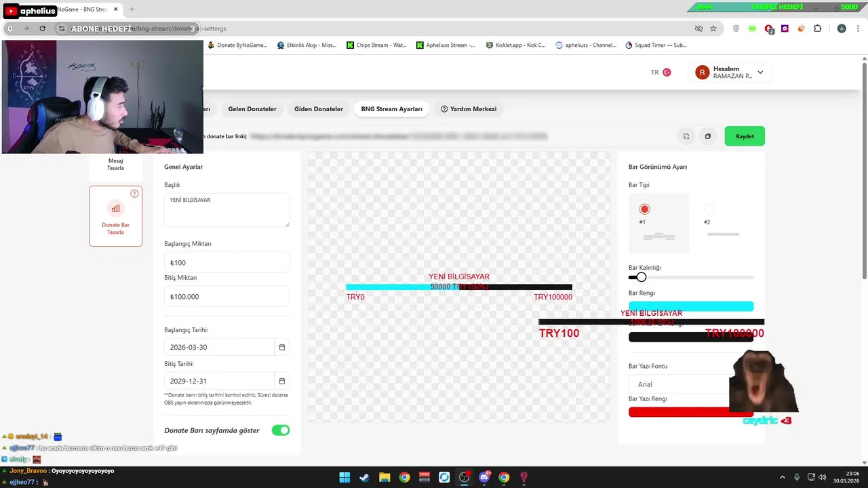The image size is (868, 488).
Task: Click the R account avatar
Action: tap(702, 73)
